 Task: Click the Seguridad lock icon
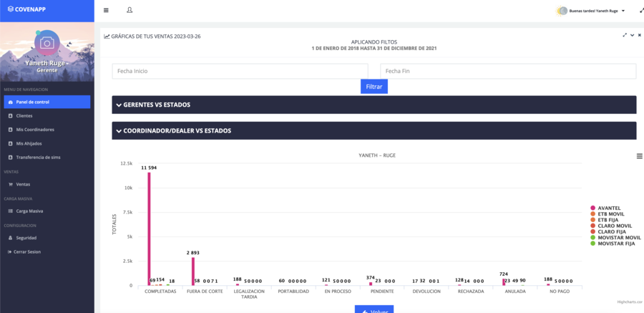(x=10, y=238)
